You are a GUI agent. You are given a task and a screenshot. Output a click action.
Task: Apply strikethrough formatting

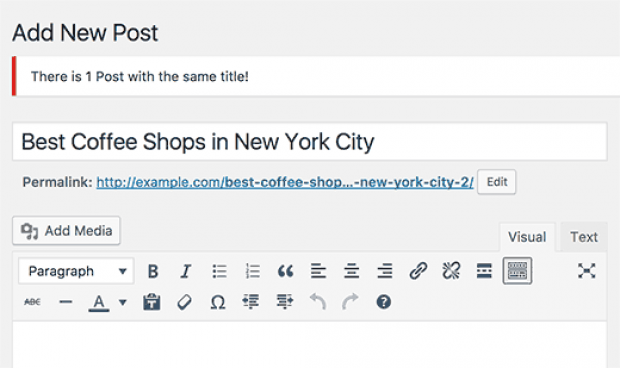coord(32,302)
